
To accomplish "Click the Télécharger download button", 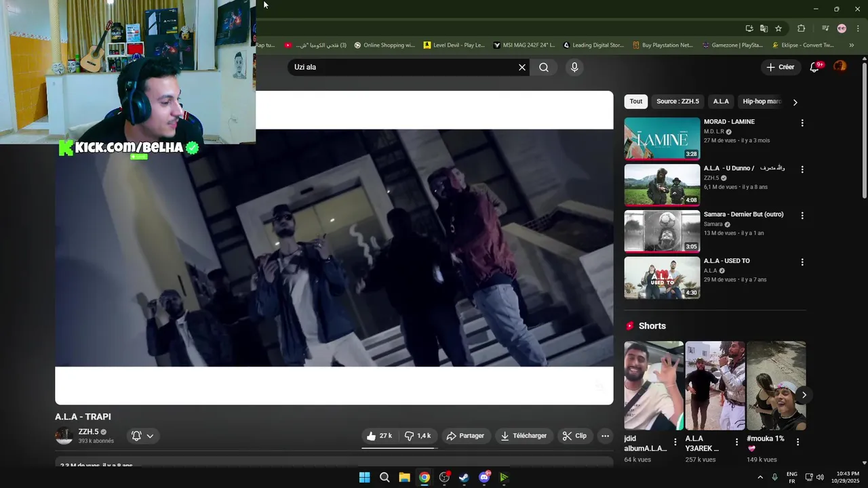I will pyautogui.click(x=524, y=436).
